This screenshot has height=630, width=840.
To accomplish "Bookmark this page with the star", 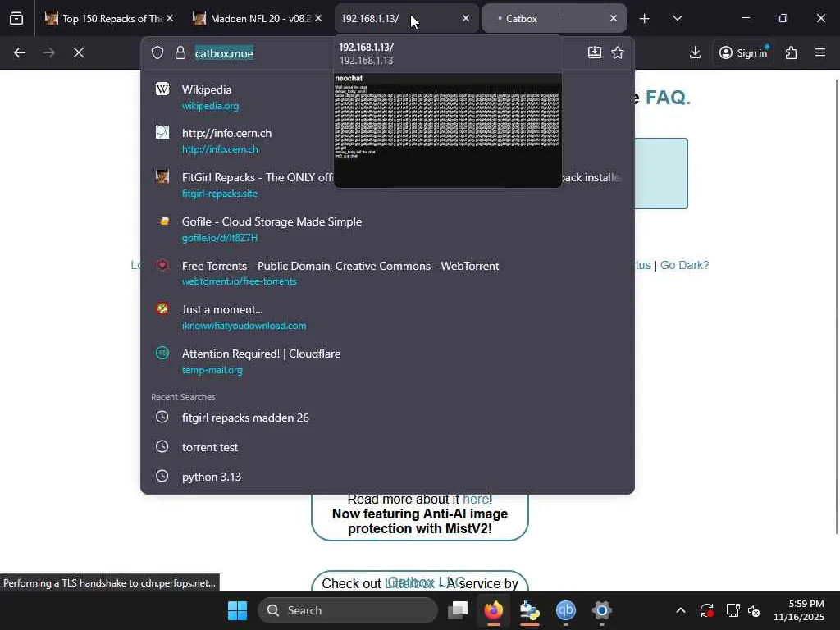I will pyautogui.click(x=618, y=52).
